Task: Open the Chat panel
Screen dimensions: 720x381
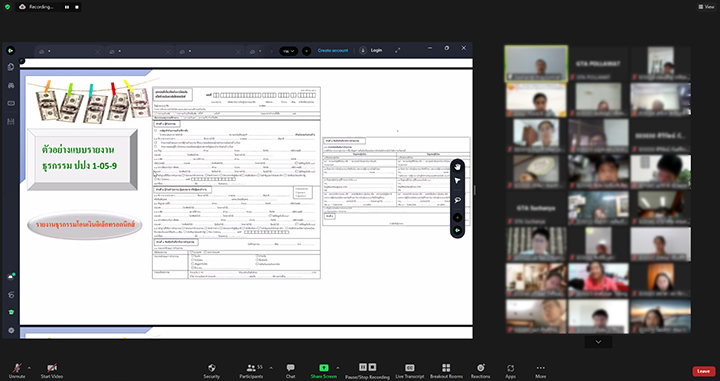Action: (291, 370)
